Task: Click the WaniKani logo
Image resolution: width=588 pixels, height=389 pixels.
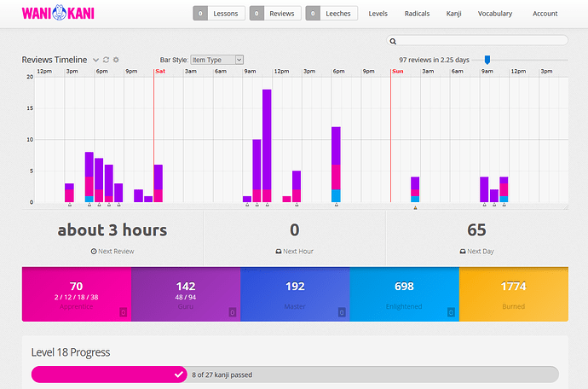Action: 58,13
